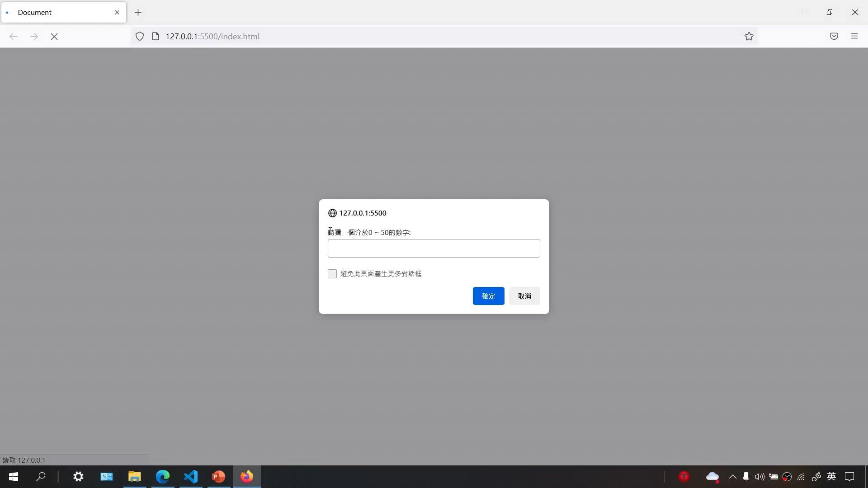Click the number guess input field
The height and width of the screenshot is (488, 868).
point(434,248)
